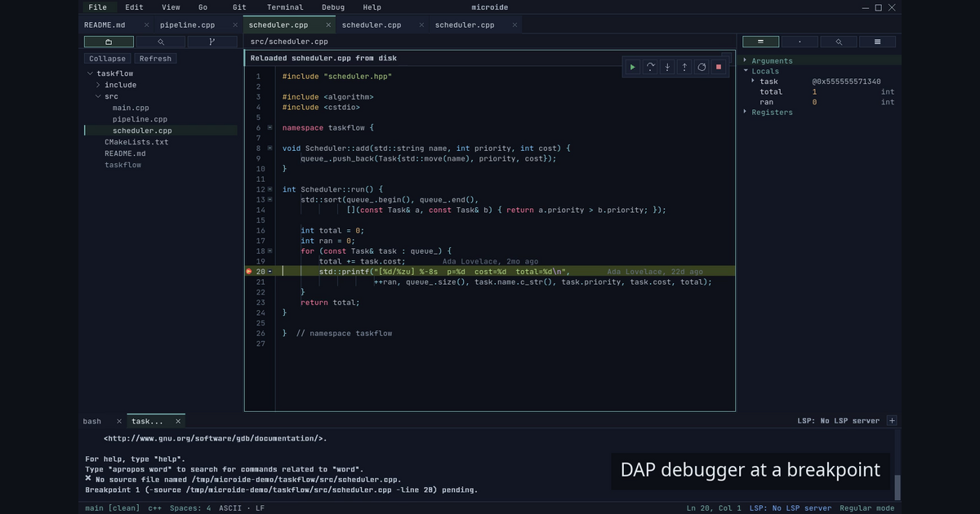
Task: Collapse the fold marker on line 20
Action: tap(269, 272)
